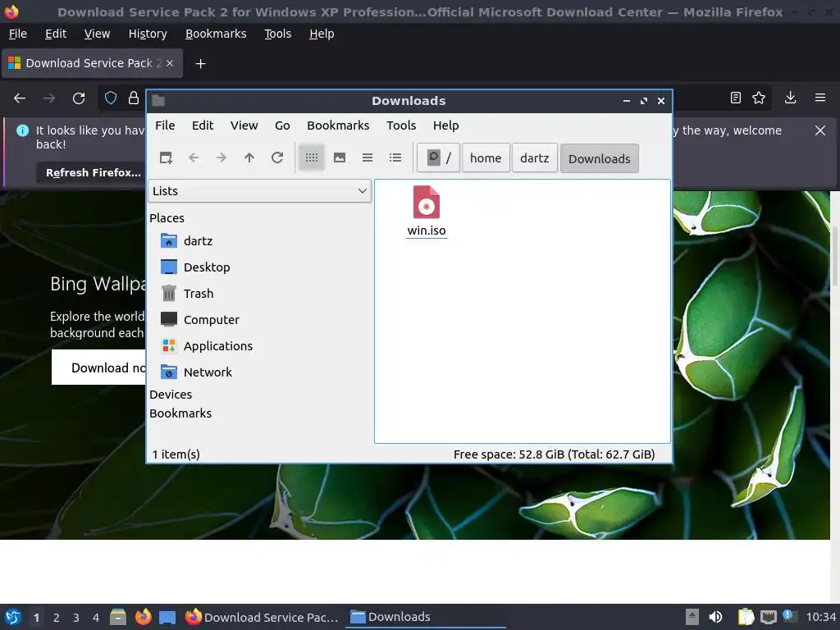
Task: Toggle Firefox reader view
Action: (736, 98)
